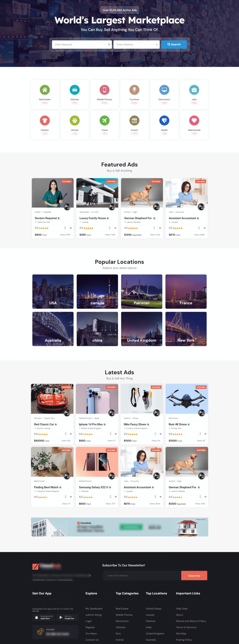Viewport: 239px width, 644px height.
Task: Open Google Play download badge
Action: (68, 617)
